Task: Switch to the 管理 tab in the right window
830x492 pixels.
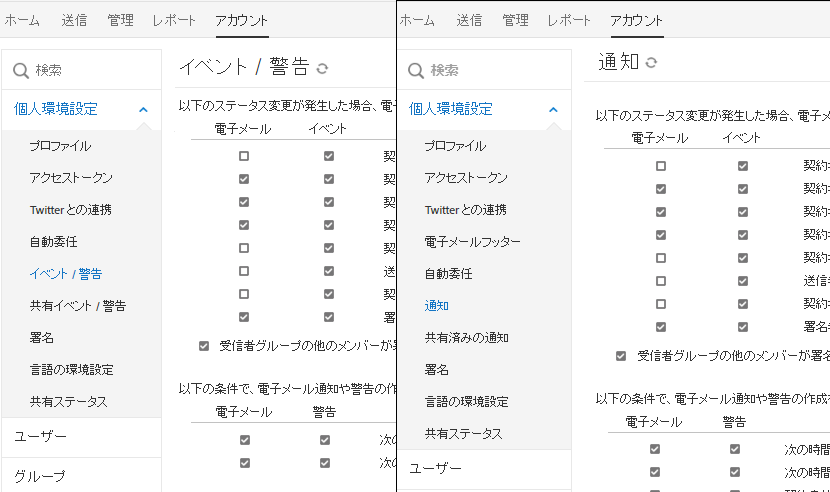Action: (516, 20)
